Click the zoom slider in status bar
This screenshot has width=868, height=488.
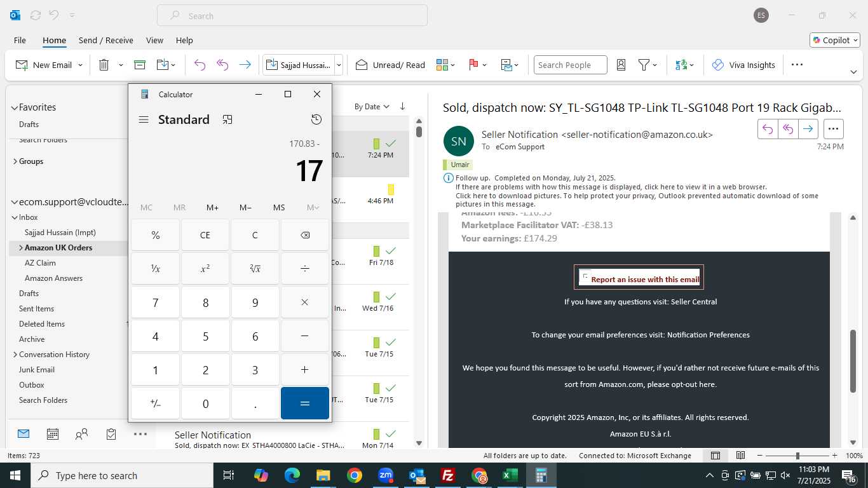point(797,456)
